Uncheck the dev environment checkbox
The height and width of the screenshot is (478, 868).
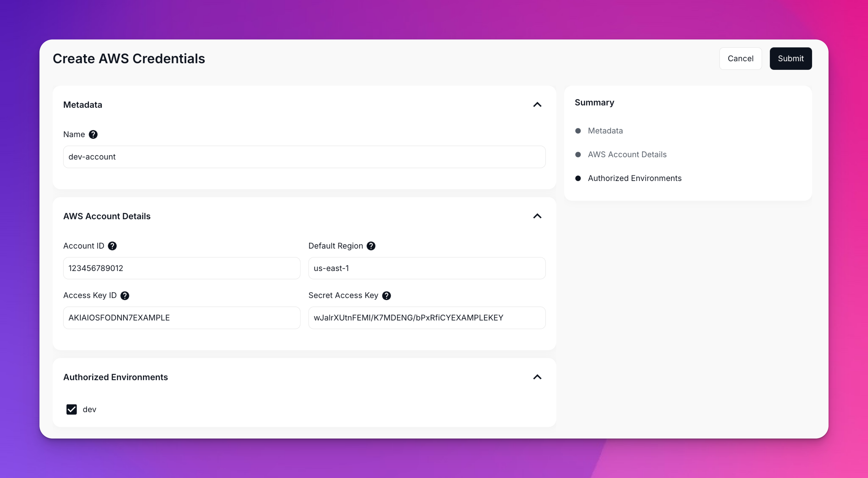pos(71,409)
